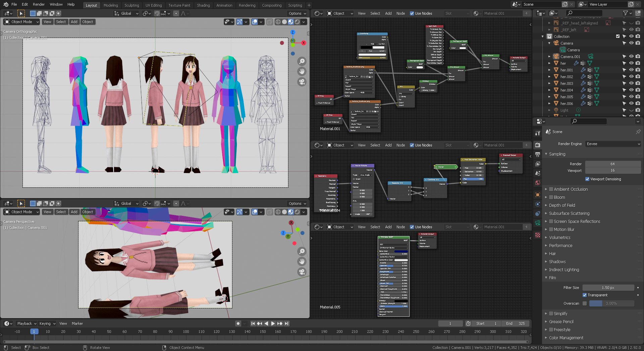This screenshot has width=644, height=351.
Task: Expand the Color Management panel
Action: (566, 338)
